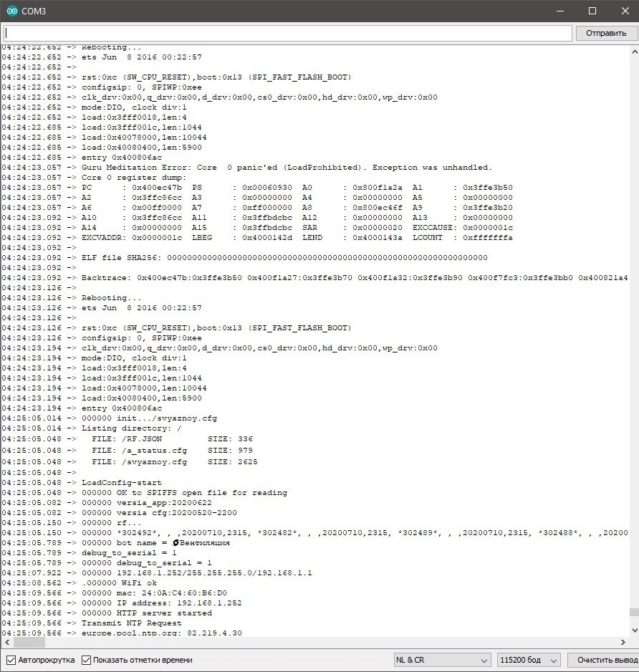Image resolution: width=639 pixels, height=672 pixels.
Task: Open the NL & CR line ending dropdown
Action: tap(442, 660)
